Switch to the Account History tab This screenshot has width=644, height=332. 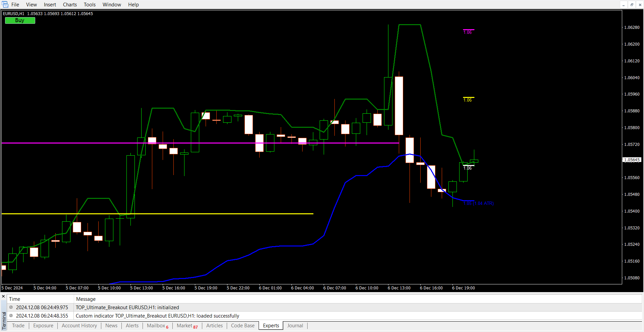pos(79,326)
